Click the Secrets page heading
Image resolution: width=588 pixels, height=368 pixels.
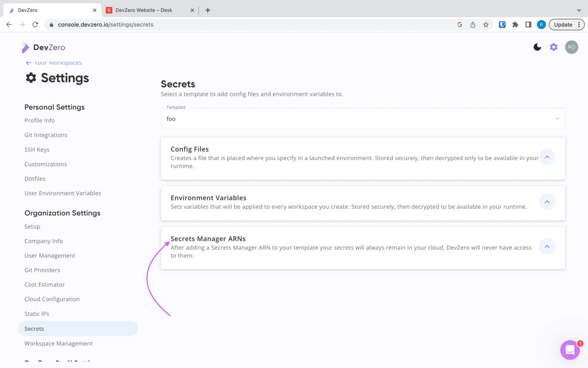coord(178,84)
